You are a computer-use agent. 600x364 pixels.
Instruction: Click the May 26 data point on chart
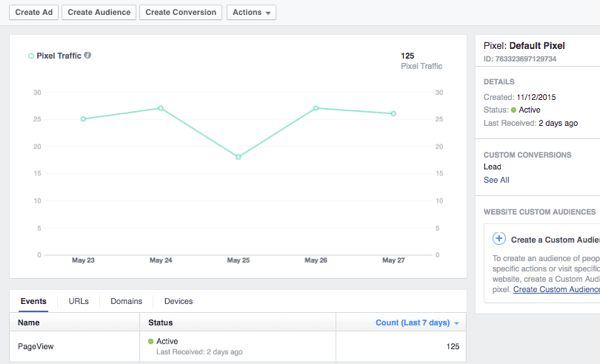pyautogui.click(x=316, y=108)
